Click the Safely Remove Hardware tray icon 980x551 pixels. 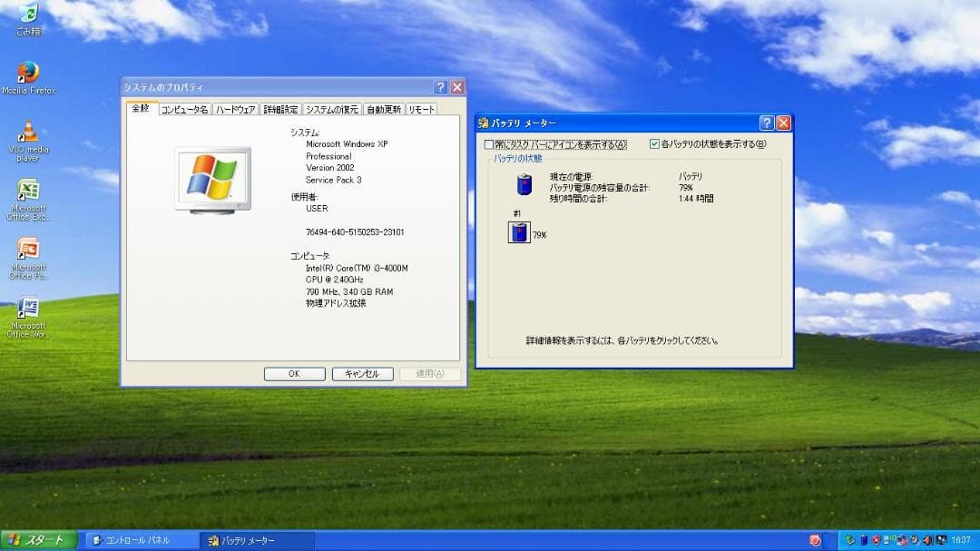tap(850, 539)
